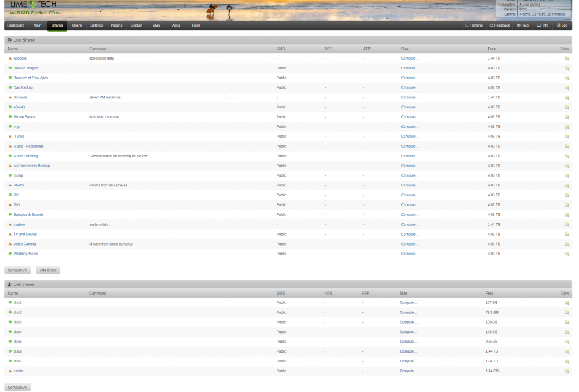579x392 pixels.
Task: Click the Disk Shares header icon
Action: (9, 284)
